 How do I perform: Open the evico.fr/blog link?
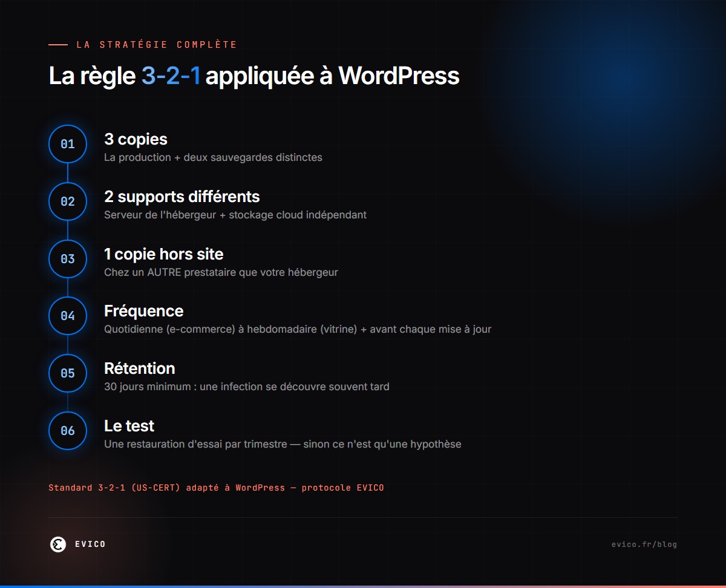[644, 544]
